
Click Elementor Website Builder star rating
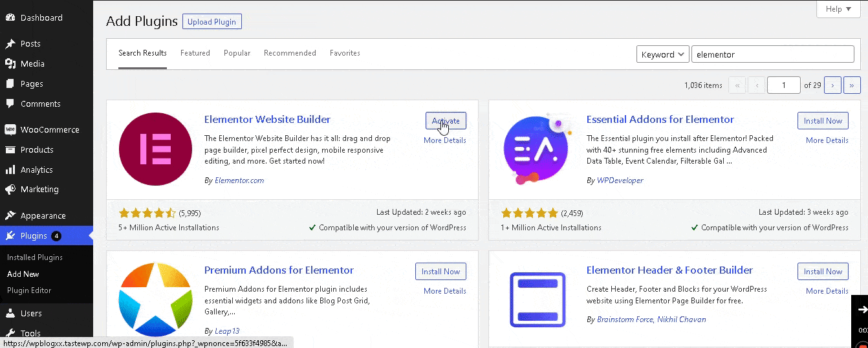tap(147, 213)
